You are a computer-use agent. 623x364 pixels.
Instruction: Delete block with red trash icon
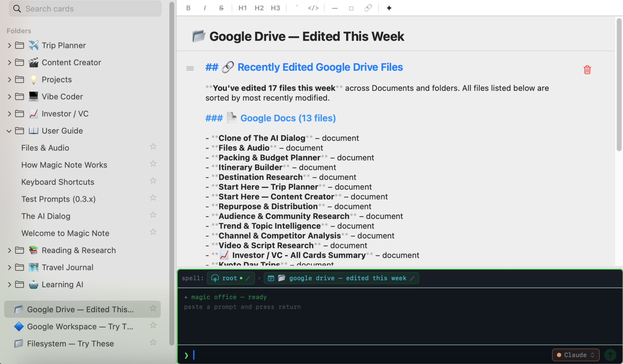point(587,70)
